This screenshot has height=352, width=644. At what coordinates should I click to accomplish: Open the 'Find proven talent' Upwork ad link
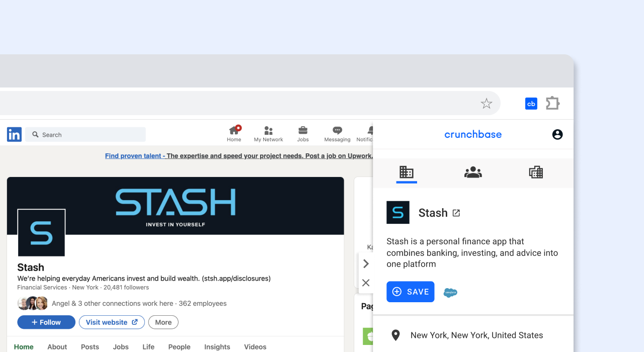pos(239,156)
